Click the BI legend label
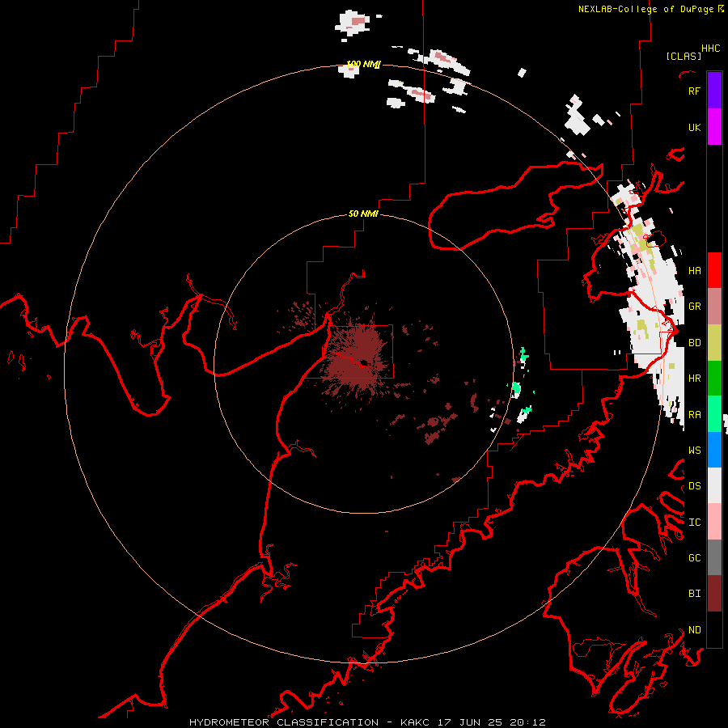This screenshot has height=728, width=728. pyautogui.click(x=694, y=594)
